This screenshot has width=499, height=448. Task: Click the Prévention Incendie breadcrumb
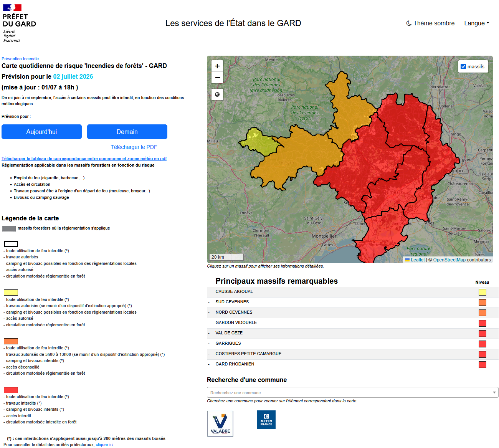20,59
